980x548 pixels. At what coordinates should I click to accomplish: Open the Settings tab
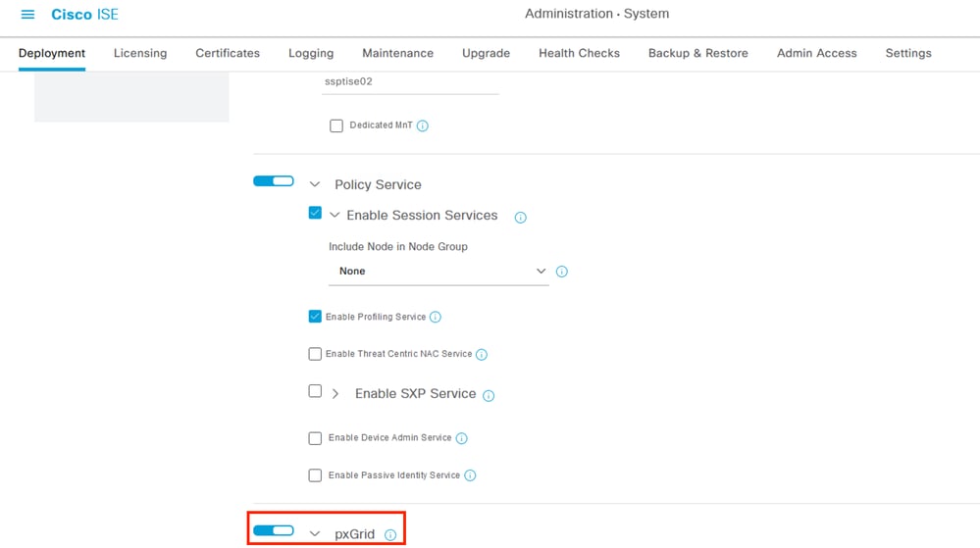pyautogui.click(x=908, y=53)
